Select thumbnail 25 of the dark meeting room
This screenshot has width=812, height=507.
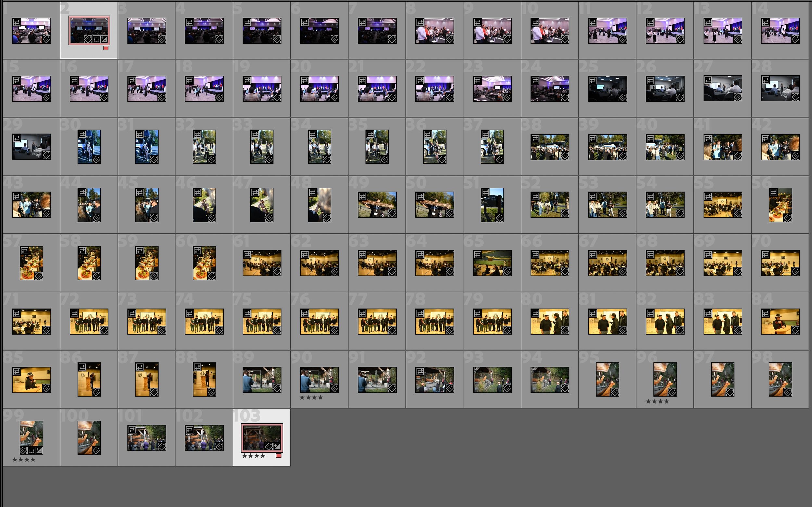tap(608, 89)
